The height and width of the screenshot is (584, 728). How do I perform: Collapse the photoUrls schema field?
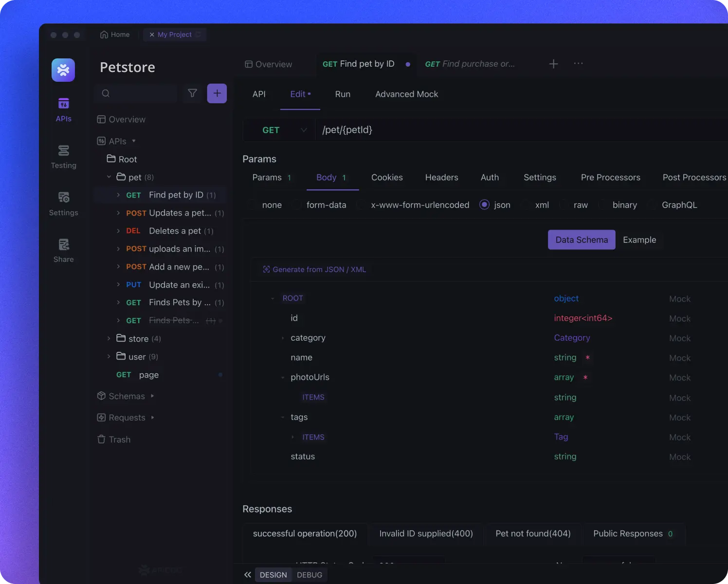283,377
